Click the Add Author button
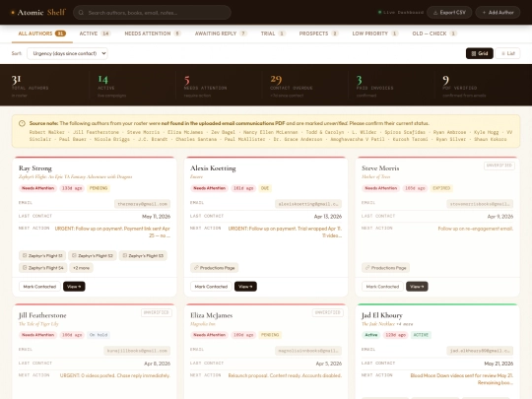Image resolution: width=532 pixels, height=399 pixels. point(498,13)
